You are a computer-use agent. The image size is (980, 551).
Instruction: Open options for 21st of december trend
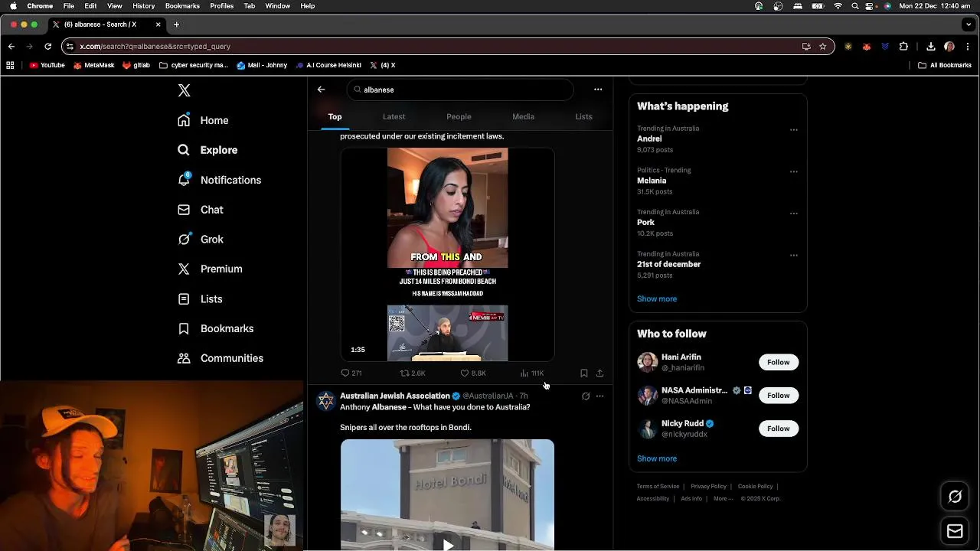pyautogui.click(x=794, y=256)
